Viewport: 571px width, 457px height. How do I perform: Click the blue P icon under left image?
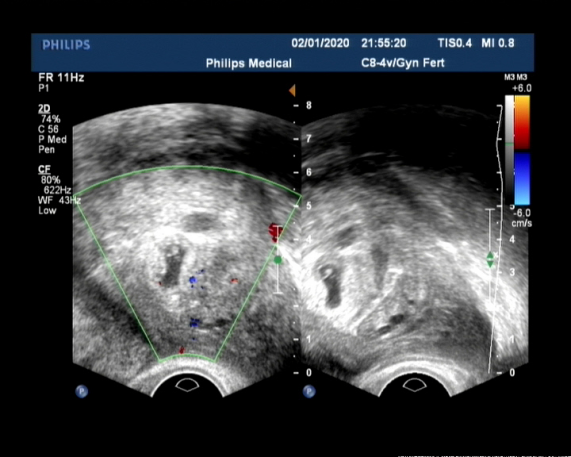tap(82, 391)
